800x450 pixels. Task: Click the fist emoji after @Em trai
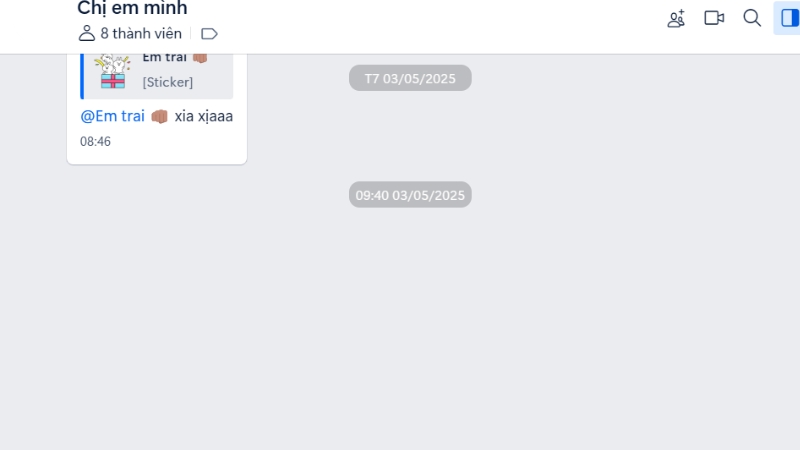[160, 116]
